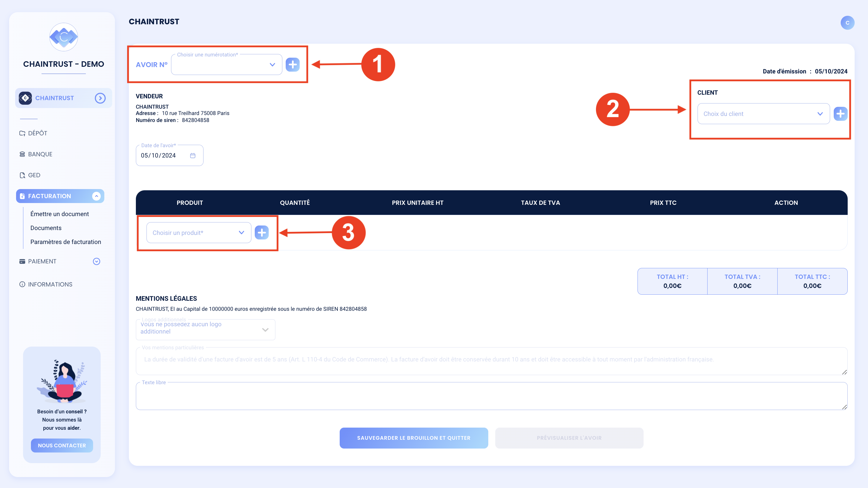Click the Informations info icon
868x488 pixels.
[22, 284]
